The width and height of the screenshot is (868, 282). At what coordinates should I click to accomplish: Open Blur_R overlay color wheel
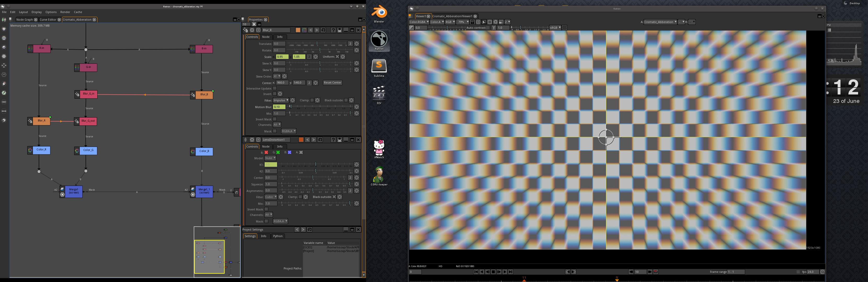[x=304, y=30]
